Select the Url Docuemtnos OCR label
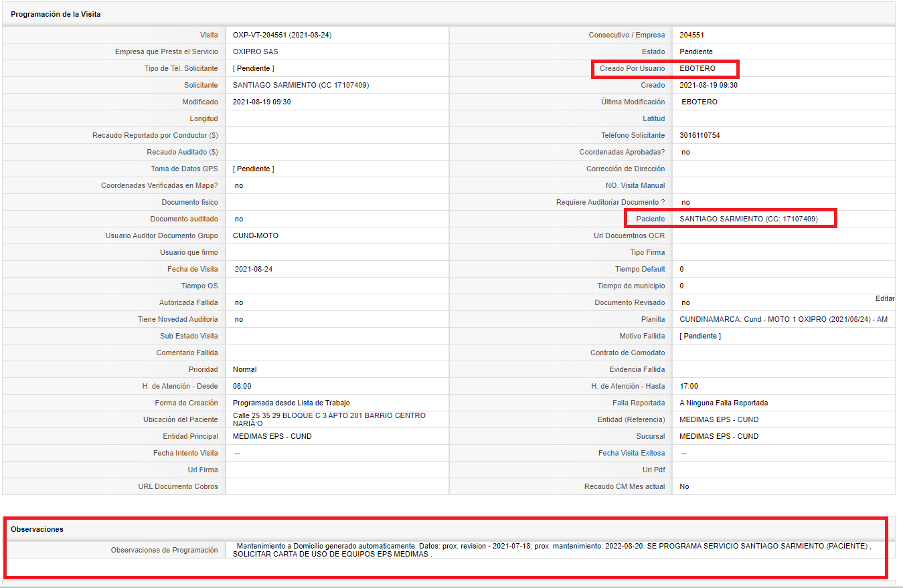The image size is (903, 588). click(629, 235)
